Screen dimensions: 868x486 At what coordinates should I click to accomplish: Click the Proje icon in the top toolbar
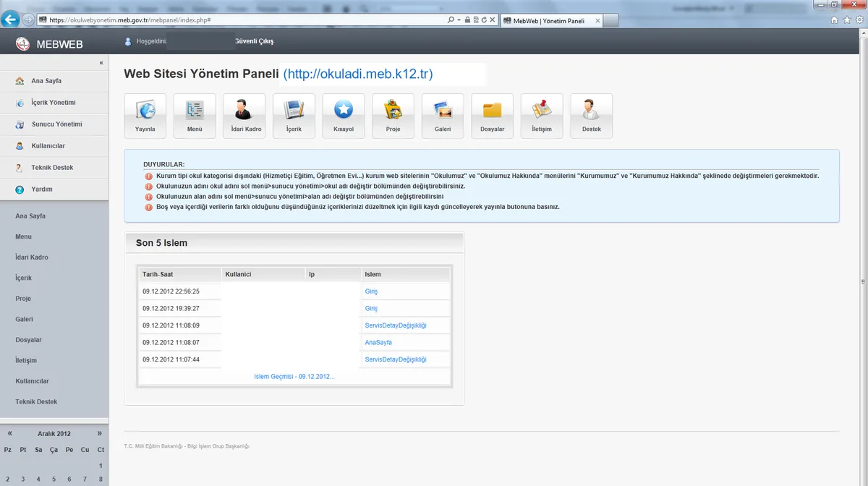coord(393,116)
